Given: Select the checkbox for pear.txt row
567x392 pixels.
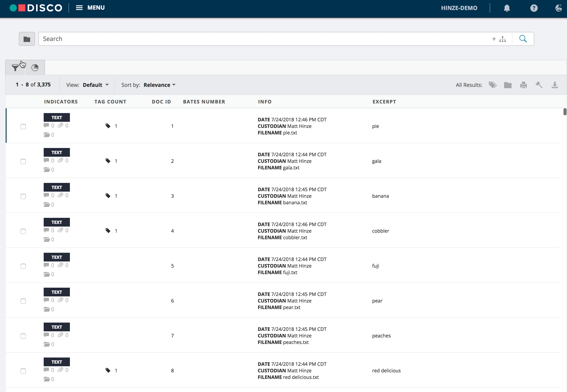Looking at the screenshot, I should pos(23,301).
